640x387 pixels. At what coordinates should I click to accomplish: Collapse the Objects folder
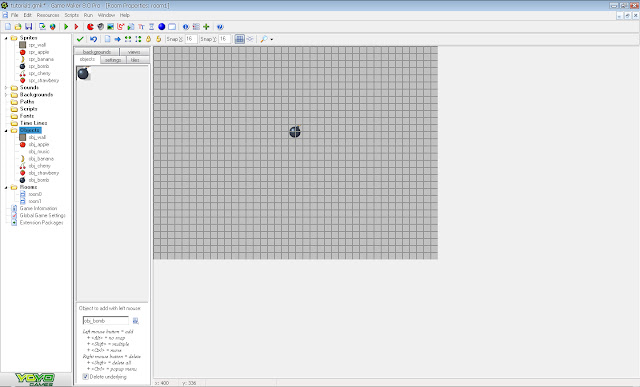point(6,130)
